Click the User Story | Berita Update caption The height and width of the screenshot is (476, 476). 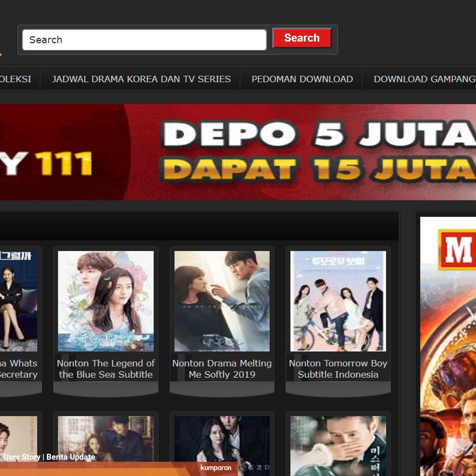(x=49, y=457)
